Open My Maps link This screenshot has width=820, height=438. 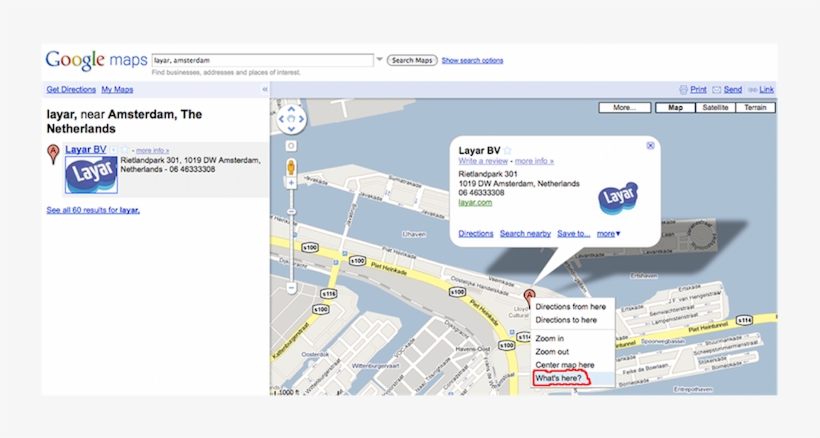[117, 89]
